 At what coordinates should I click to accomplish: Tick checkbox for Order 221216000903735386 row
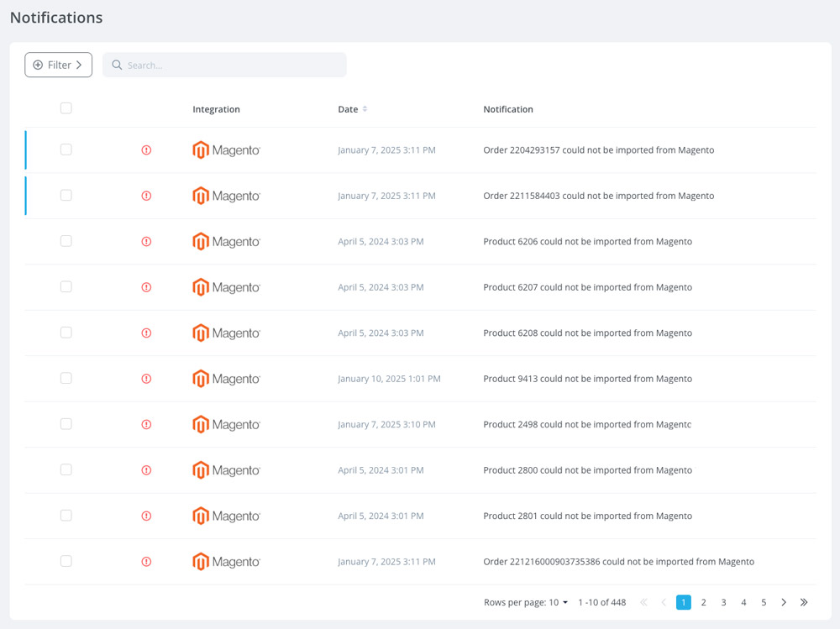coord(66,561)
